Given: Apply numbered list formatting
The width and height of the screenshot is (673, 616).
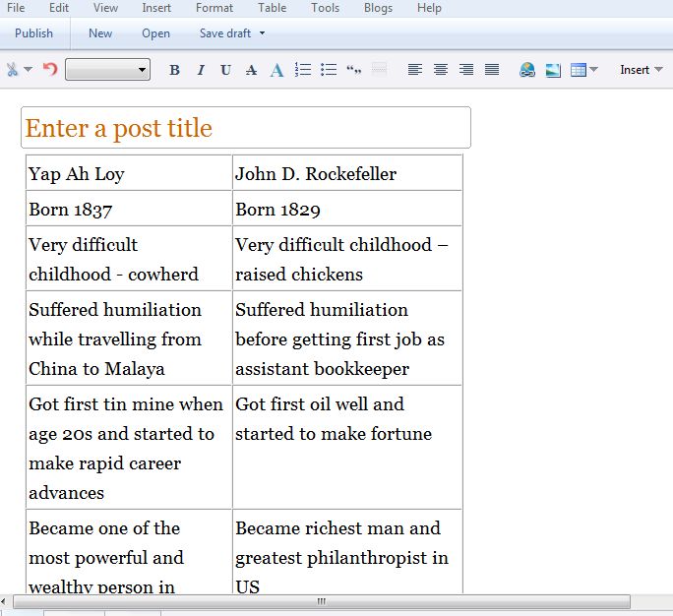Looking at the screenshot, I should pos(303,70).
